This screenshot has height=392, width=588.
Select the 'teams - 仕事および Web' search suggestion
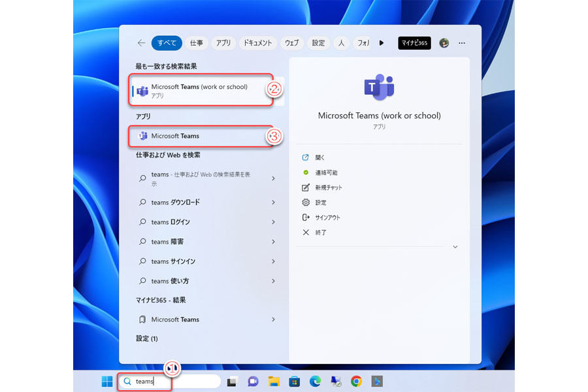(201, 178)
